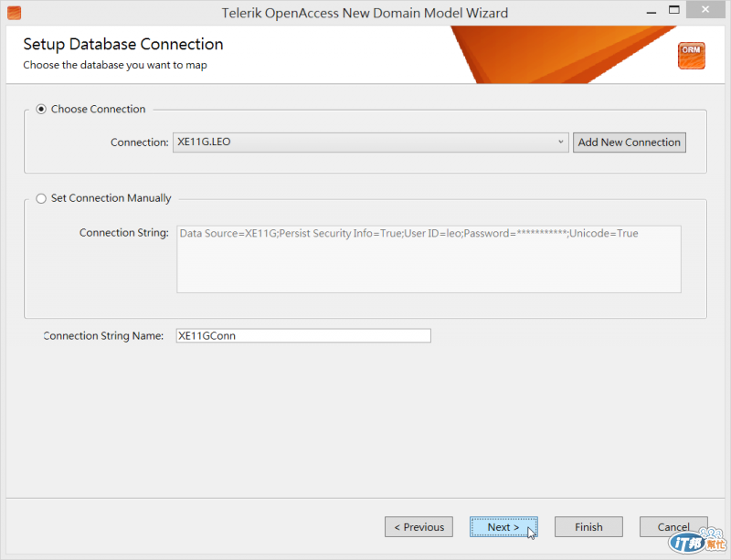731x560 pixels.
Task: Click the Connection String Name field XE11GConn
Action: (303, 335)
